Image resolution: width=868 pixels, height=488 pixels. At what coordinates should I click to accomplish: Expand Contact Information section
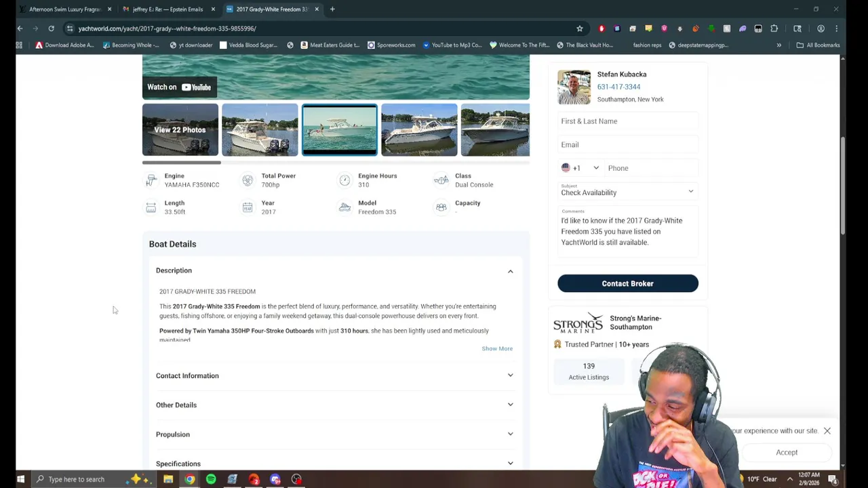[x=335, y=375]
